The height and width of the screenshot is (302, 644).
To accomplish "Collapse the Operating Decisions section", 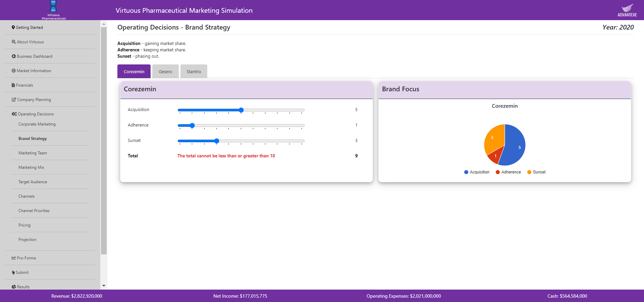I will click(36, 114).
